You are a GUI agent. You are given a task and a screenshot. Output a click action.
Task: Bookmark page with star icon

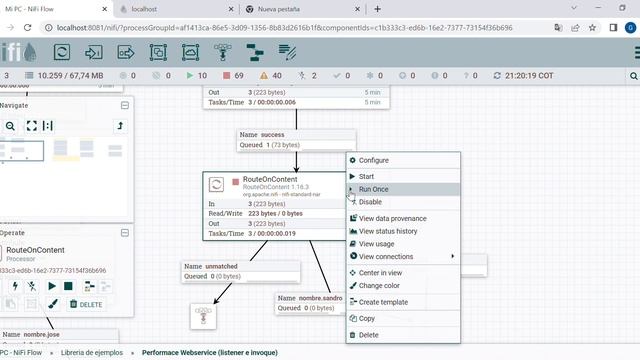click(x=592, y=28)
